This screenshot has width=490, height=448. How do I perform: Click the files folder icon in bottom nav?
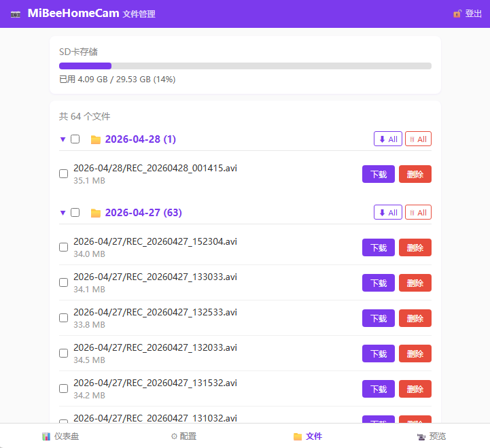pyautogui.click(x=298, y=436)
